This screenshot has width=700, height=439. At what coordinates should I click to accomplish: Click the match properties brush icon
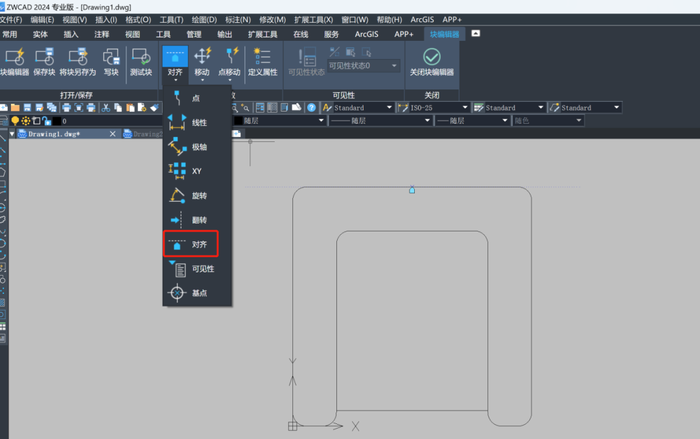[x=154, y=108]
